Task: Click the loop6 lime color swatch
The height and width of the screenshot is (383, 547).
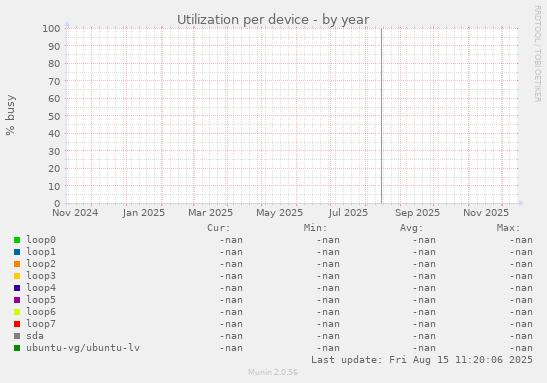Action: click(17, 312)
